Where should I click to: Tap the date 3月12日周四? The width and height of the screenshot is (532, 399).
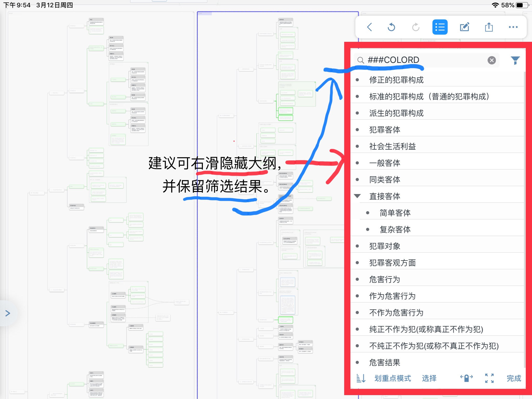[x=55, y=5]
